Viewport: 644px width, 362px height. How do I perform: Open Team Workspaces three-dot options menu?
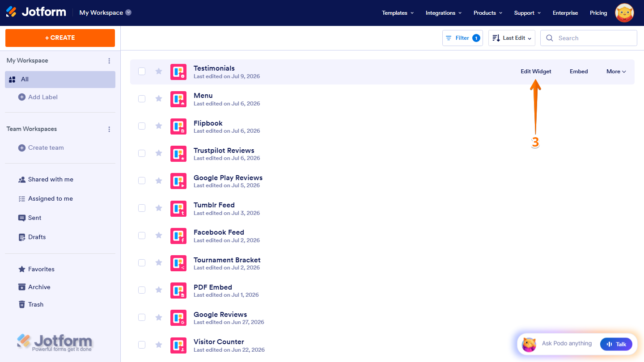(x=109, y=129)
